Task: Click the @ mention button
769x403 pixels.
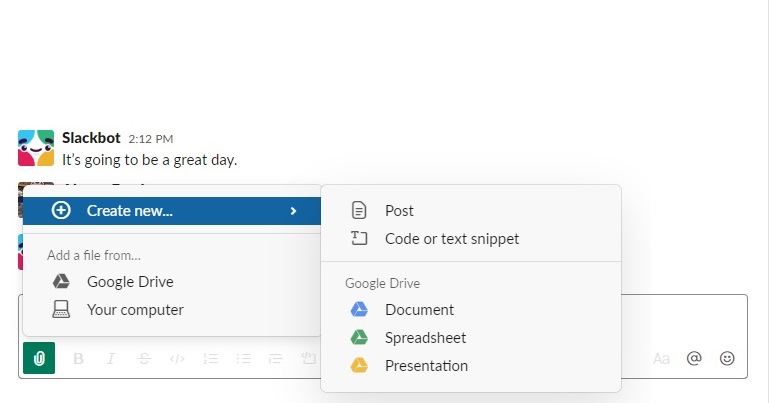Action: [x=694, y=358]
